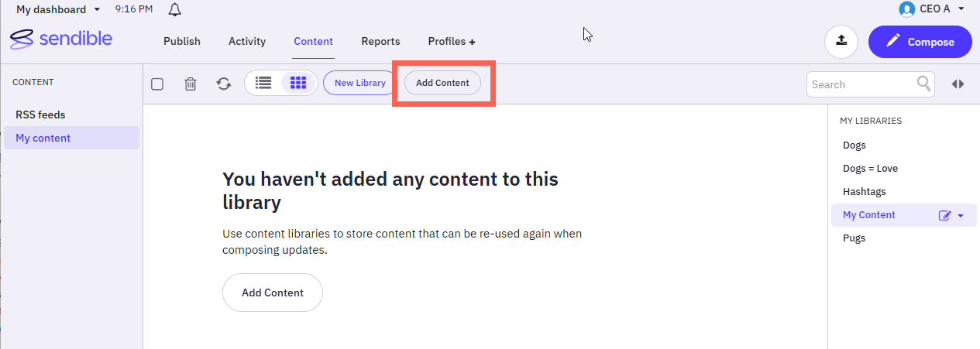Open the Publish tab
This screenshot has height=349, width=980.
182,42
